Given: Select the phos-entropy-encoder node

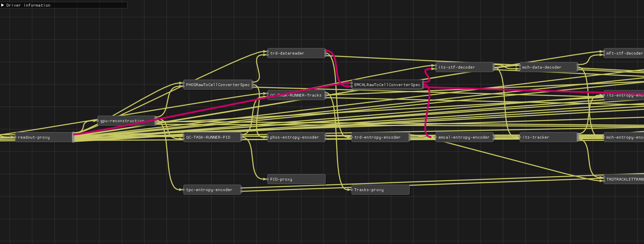Looking at the screenshot, I should [x=296, y=137].
